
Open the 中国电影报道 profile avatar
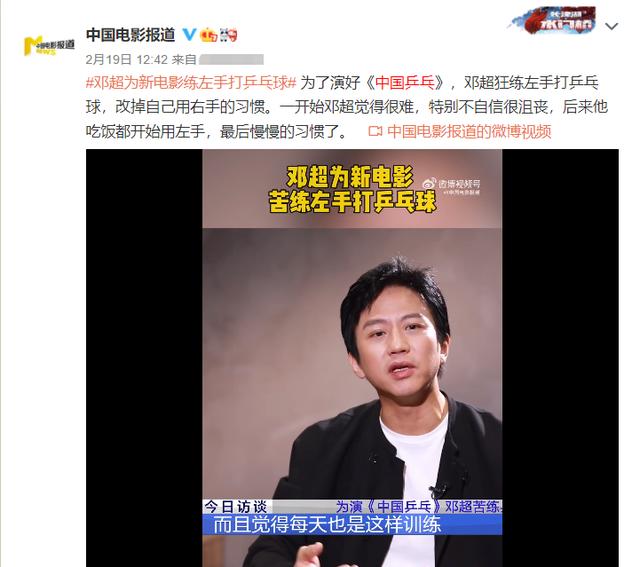49,45
